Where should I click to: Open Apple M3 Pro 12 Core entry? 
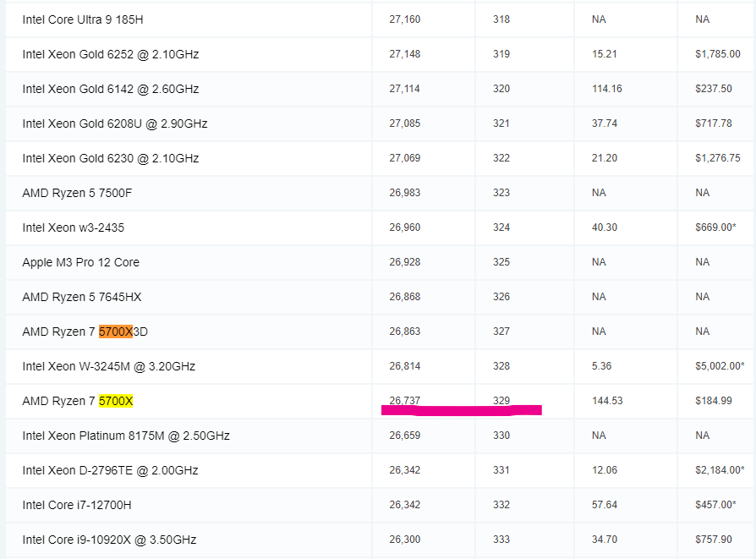click(80, 262)
